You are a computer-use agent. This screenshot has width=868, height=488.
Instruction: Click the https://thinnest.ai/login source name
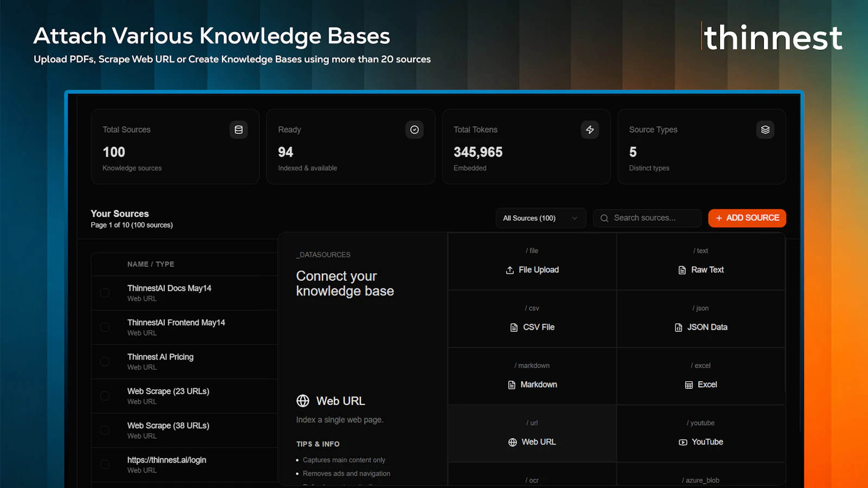(167, 460)
